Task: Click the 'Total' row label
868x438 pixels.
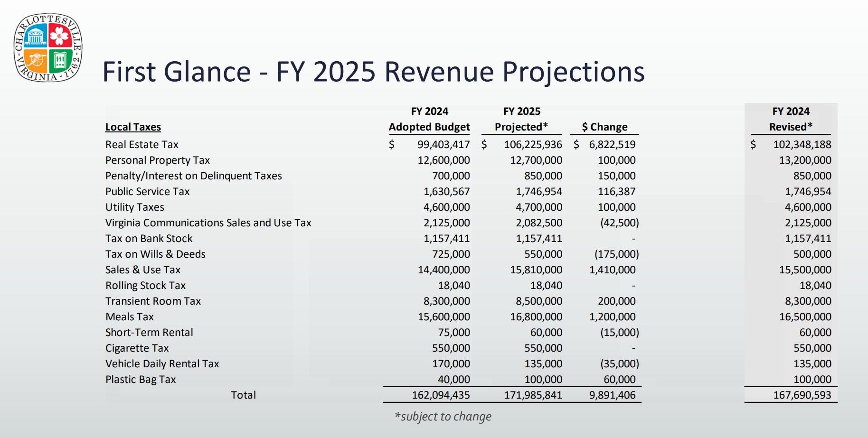Action: 243,395
